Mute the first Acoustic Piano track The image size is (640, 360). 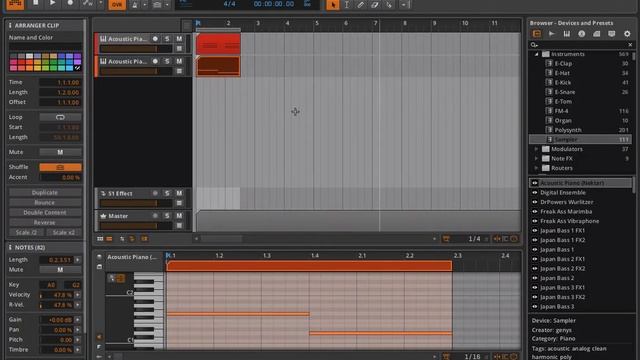click(179, 39)
